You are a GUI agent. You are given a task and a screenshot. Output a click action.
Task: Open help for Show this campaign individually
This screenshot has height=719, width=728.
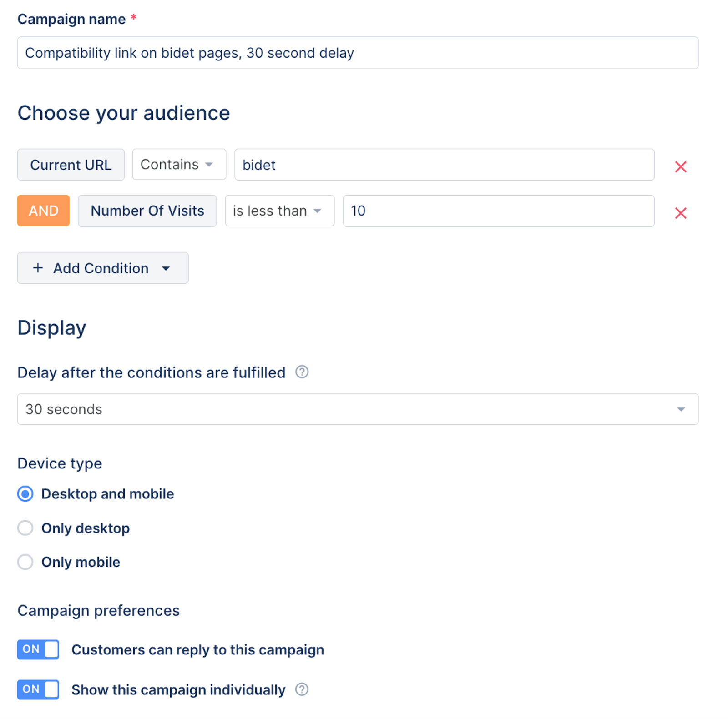pos(302,689)
